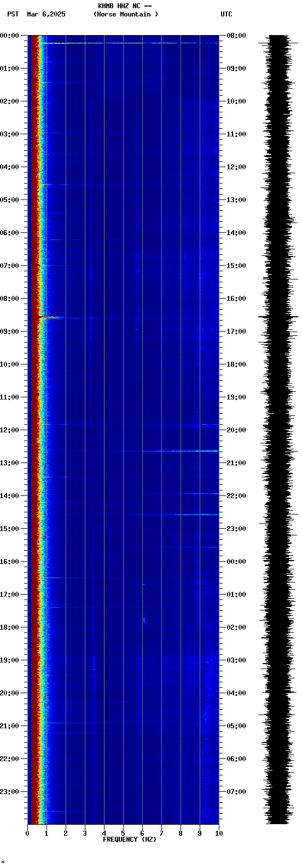Click the PST timezone label
This screenshot has height=868, width=302.
tap(13, 14)
